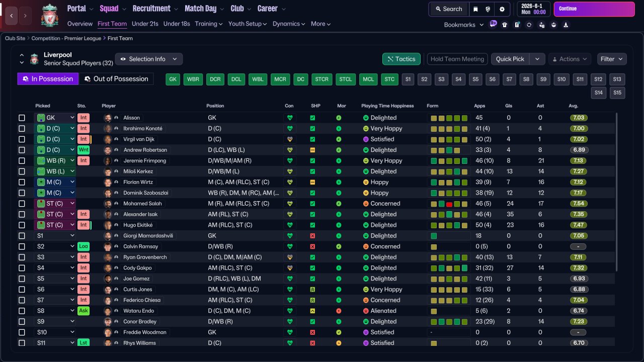Go back with the left arrow

click(12, 16)
